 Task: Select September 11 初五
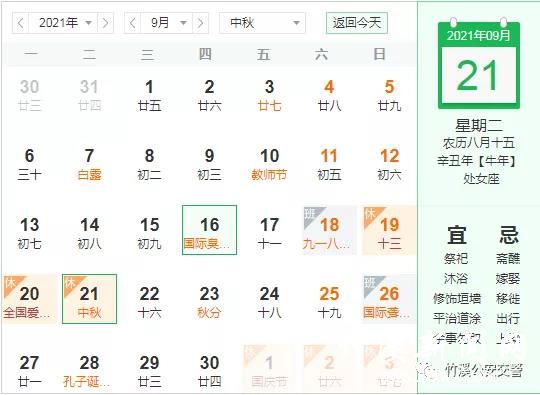[329, 165]
